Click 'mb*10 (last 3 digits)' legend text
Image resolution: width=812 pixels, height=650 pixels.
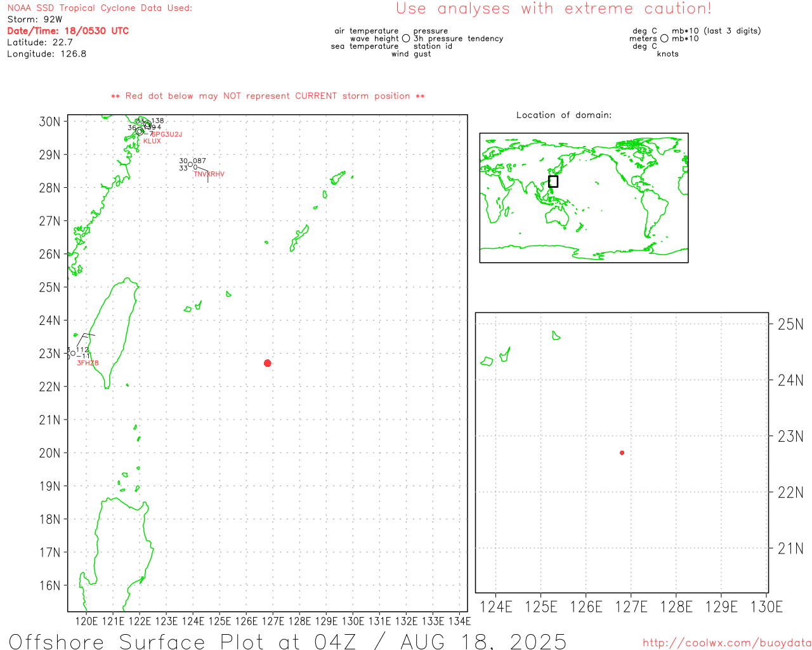point(716,31)
